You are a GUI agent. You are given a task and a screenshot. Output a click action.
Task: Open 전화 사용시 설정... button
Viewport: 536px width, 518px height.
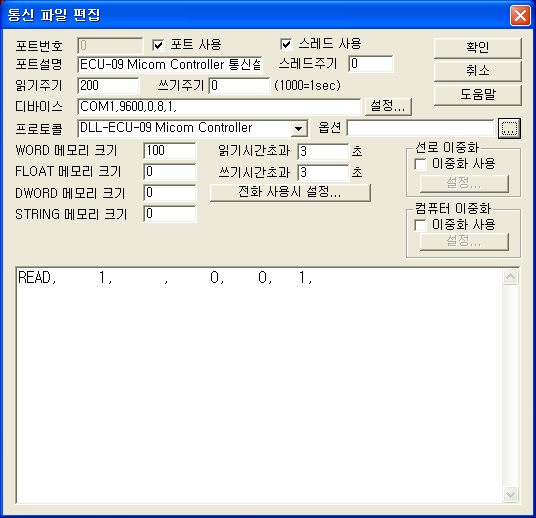click(x=290, y=192)
